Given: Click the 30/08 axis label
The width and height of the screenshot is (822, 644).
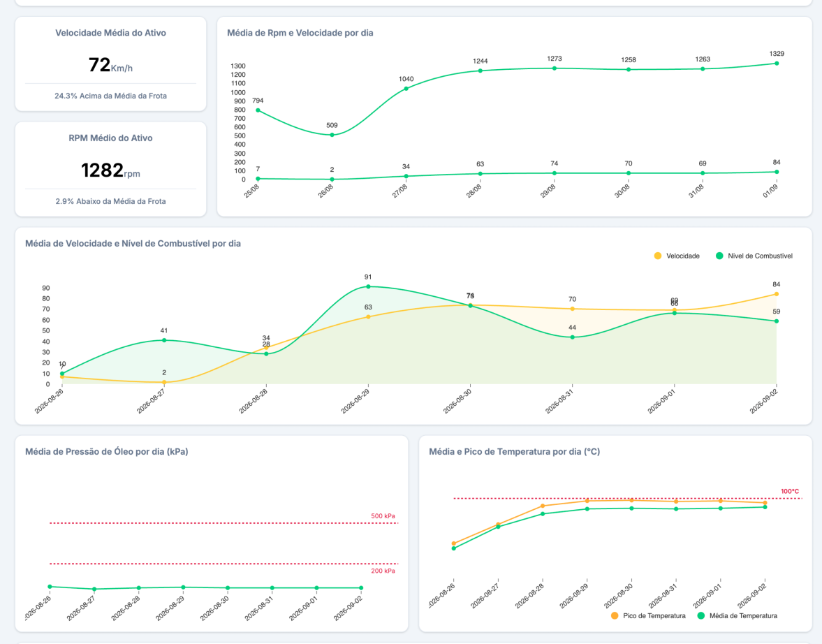Looking at the screenshot, I should (622, 191).
